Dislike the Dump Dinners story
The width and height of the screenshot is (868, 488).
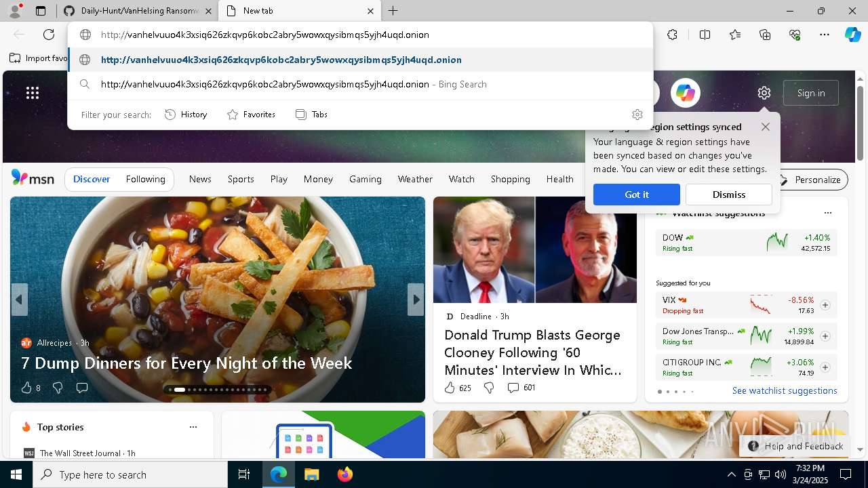[x=58, y=388]
